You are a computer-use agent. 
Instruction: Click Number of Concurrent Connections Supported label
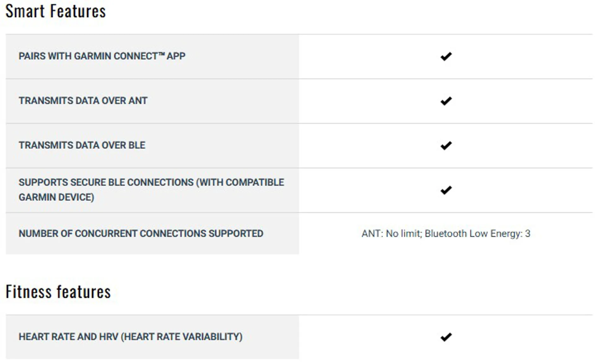point(141,233)
